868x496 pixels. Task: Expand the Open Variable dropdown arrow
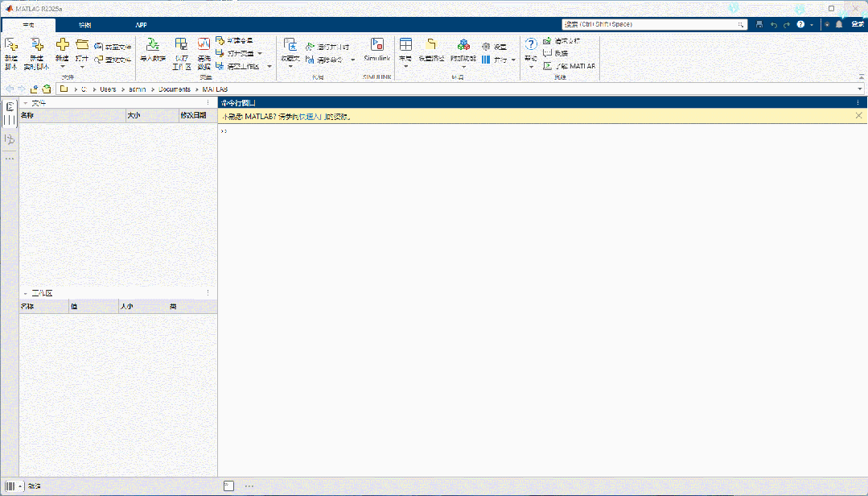point(260,54)
